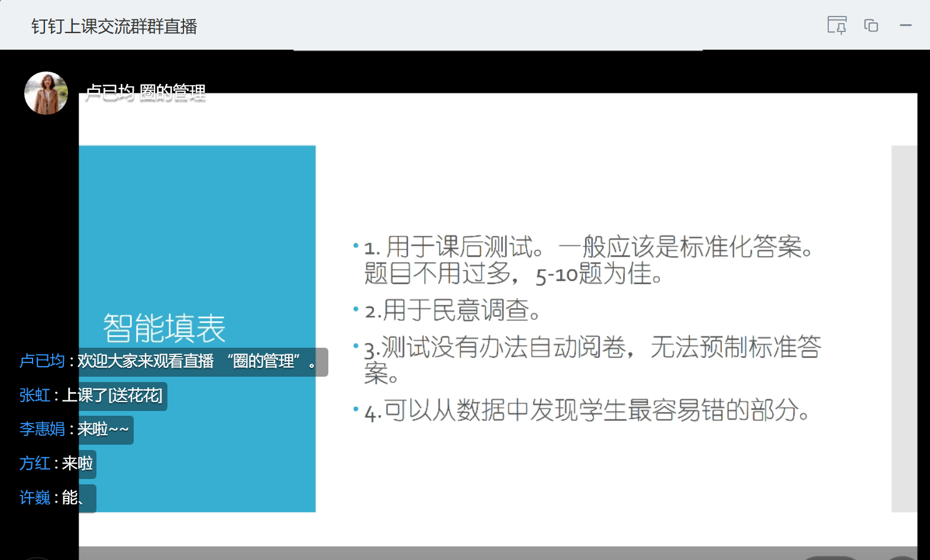This screenshot has height=560, width=930.
Task: Select 李惠娟's name in chat overlay
Action: (x=42, y=429)
